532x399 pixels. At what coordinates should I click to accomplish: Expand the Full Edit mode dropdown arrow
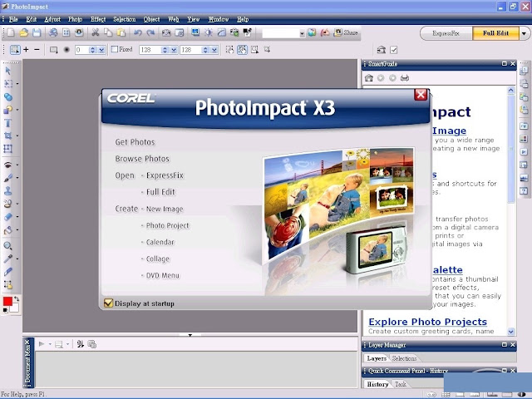[525, 33]
